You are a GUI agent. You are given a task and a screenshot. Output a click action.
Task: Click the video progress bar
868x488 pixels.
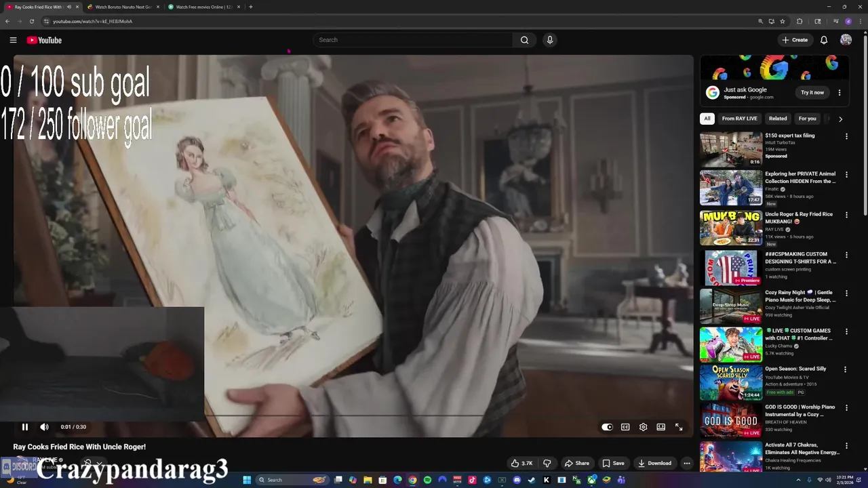[x=353, y=415]
